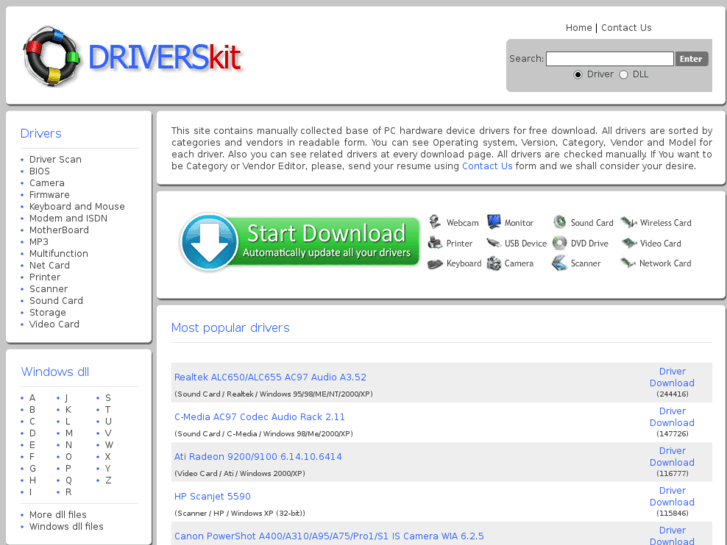Open dll files starting with A

pos(32,398)
